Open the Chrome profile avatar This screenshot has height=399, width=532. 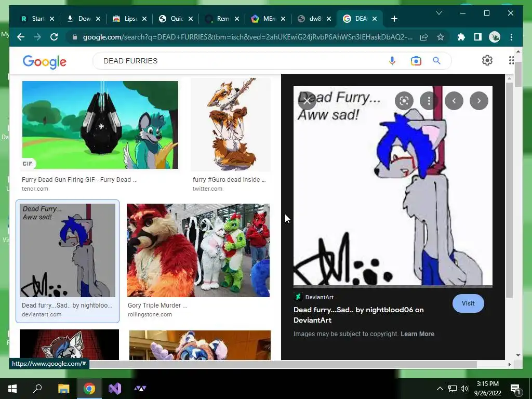point(495,37)
